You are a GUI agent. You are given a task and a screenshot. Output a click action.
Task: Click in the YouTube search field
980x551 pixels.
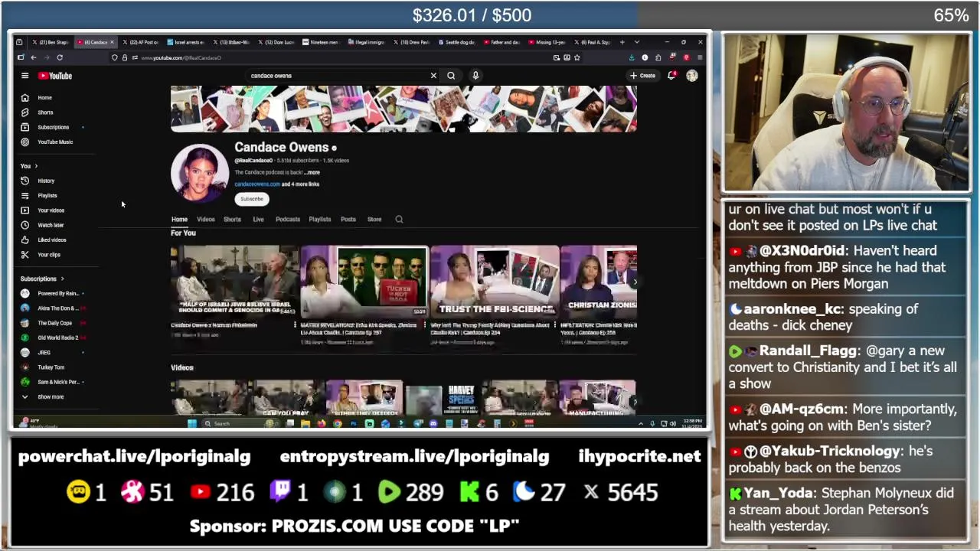pyautogui.click(x=337, y=76)
